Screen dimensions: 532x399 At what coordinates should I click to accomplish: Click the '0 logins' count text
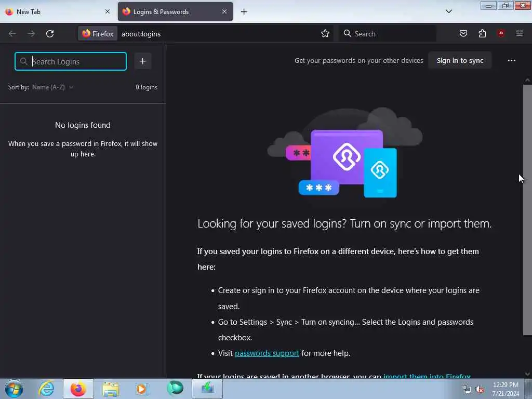click(x=147, y=87)
